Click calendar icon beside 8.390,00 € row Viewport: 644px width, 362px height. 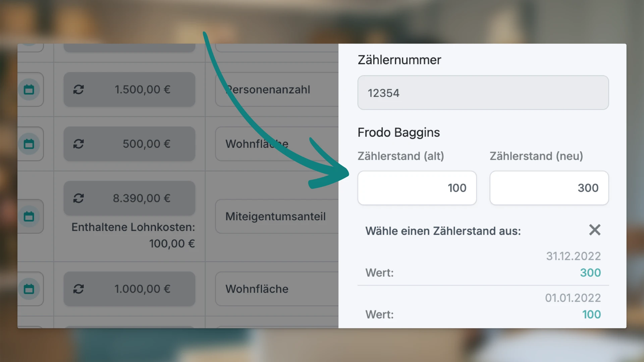(x=29, y=217)
